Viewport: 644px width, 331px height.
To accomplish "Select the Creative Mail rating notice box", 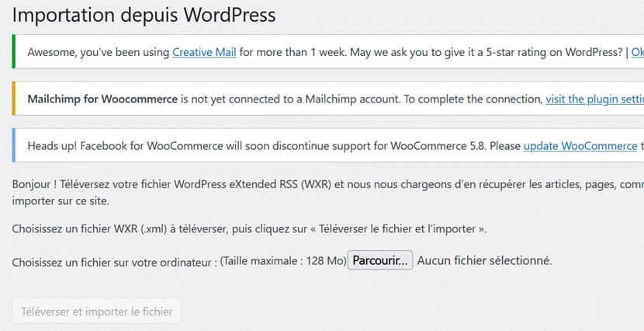I will click(x=328, y=51).
